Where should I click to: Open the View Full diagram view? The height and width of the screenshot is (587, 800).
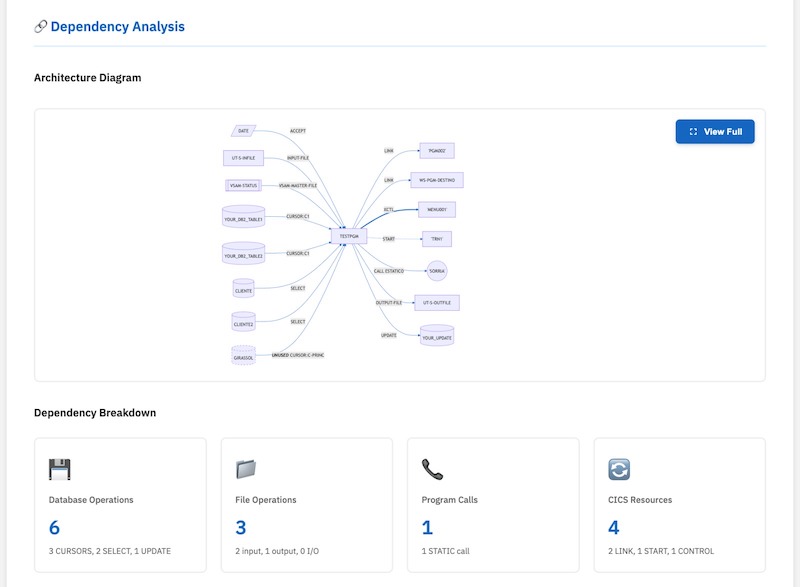click(712, 131)
